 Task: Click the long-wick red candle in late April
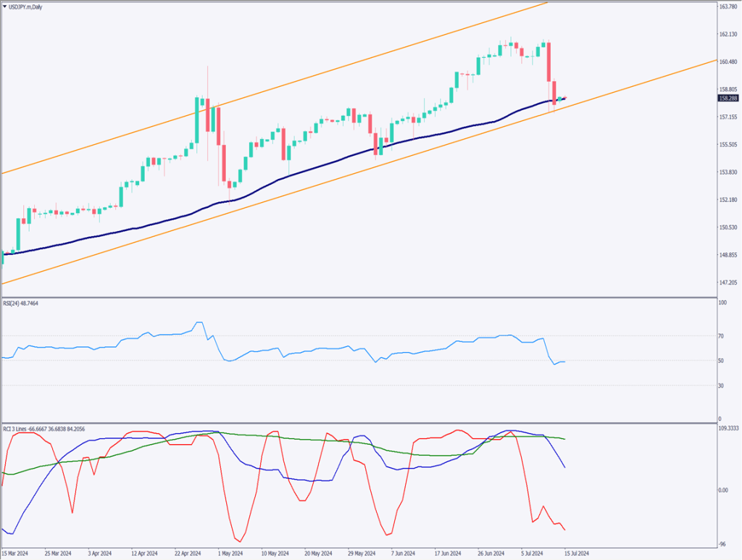point(208,116)
